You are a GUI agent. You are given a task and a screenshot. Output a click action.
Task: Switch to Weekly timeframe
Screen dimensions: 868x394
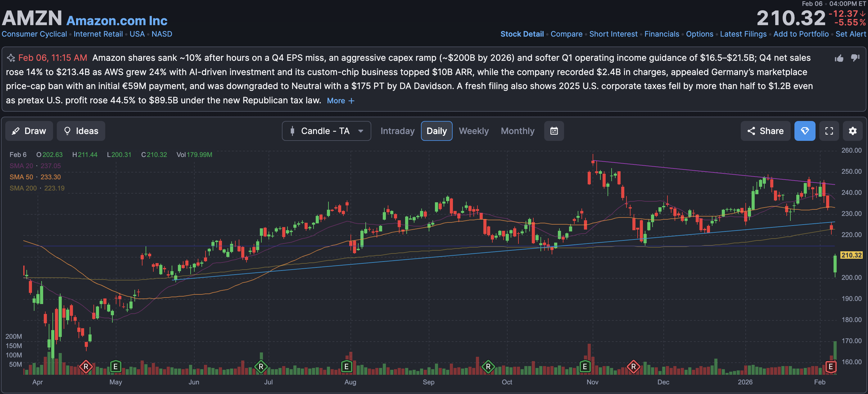(x=473, y=131)
